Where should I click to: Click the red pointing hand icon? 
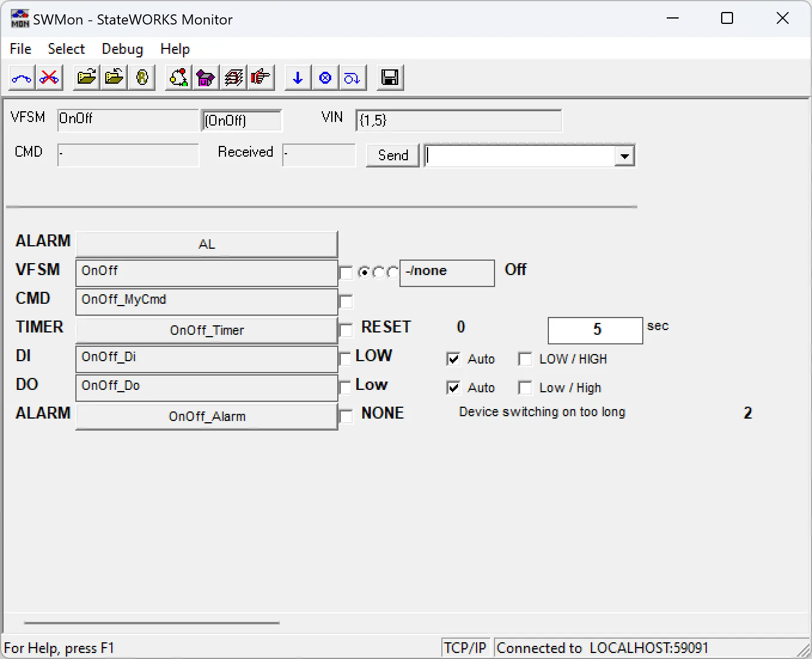pyautogui.click(x=261, y=78)
